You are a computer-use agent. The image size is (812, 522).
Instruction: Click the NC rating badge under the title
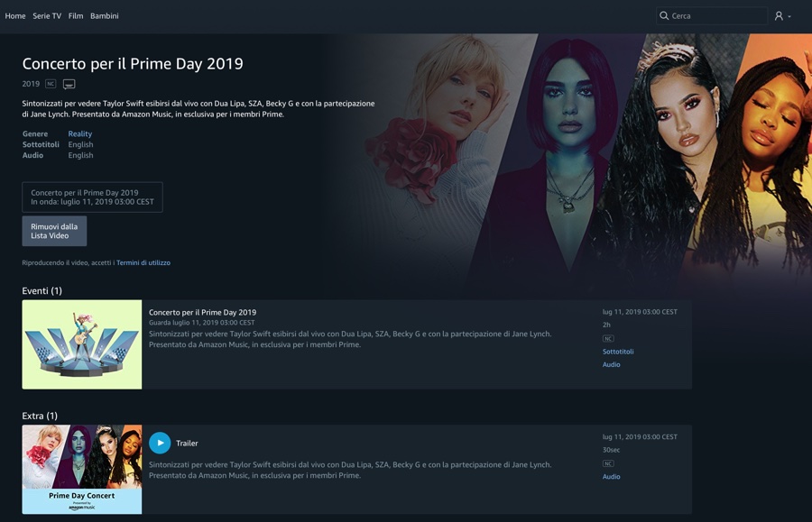click(x=51, y=84)
